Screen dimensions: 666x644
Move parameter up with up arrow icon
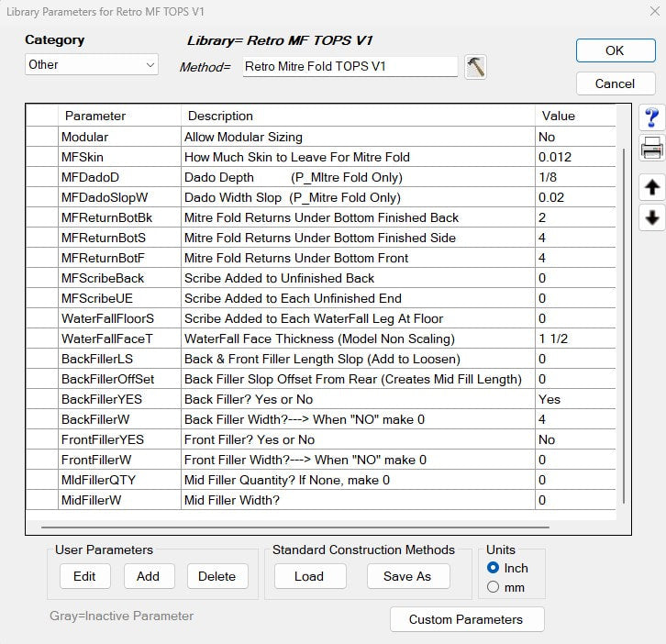651,186
